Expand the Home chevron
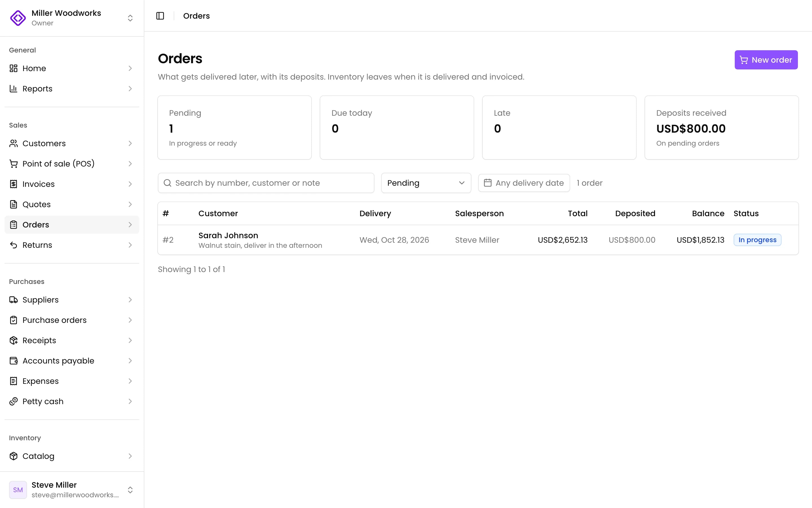Screen dimensions: 812x508 tap(130, 68)
